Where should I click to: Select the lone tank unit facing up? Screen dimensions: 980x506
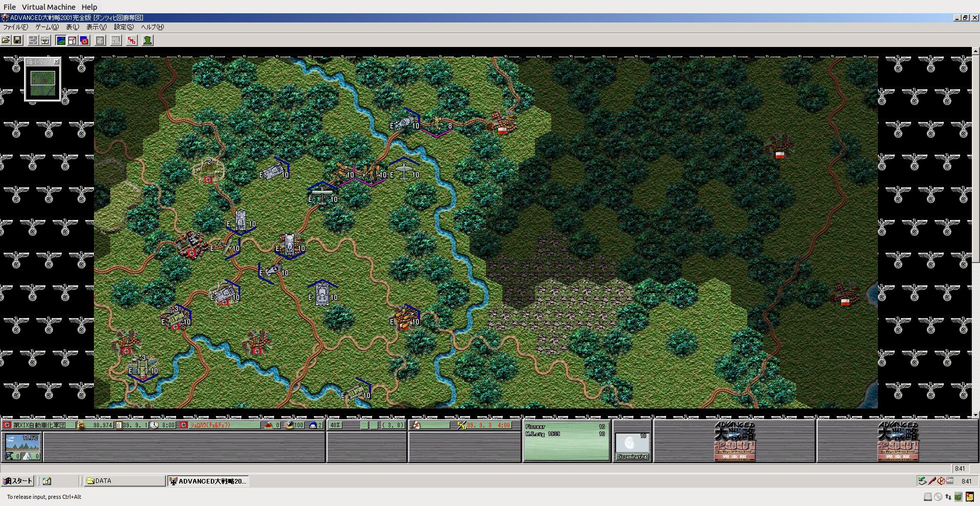[323, 294]
